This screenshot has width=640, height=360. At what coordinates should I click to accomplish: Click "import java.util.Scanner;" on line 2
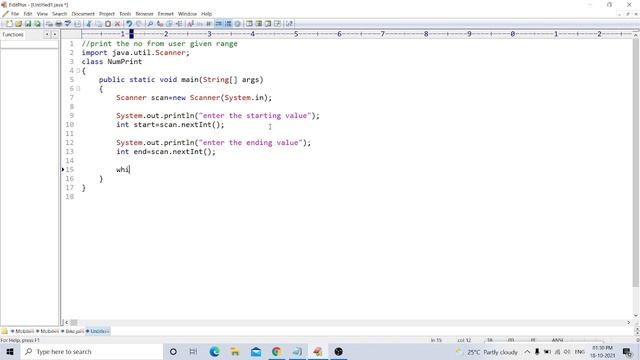136,53
